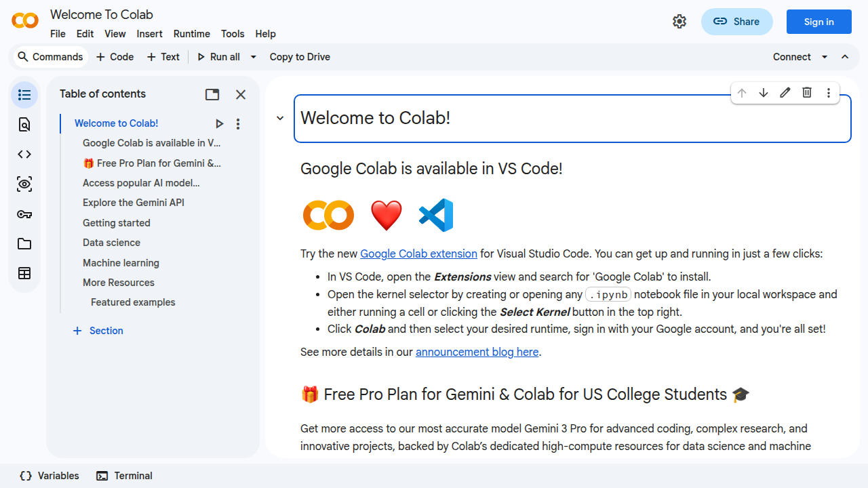This screenshot has width=868, height=488.
Task: Click Copy to Drive in the toolbar
Action: click(x=300, y=57)
